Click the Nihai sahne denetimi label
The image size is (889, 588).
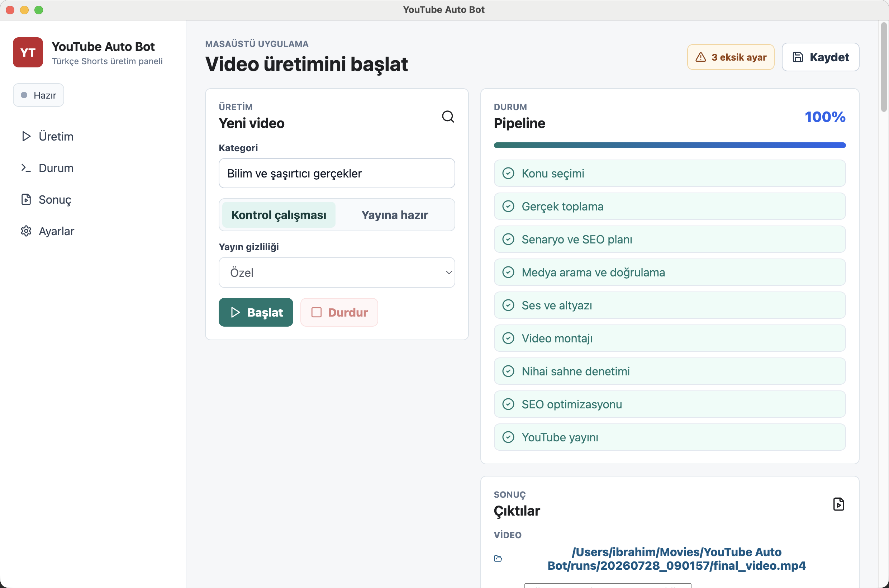pyautogui.click(x=576, y=371)
